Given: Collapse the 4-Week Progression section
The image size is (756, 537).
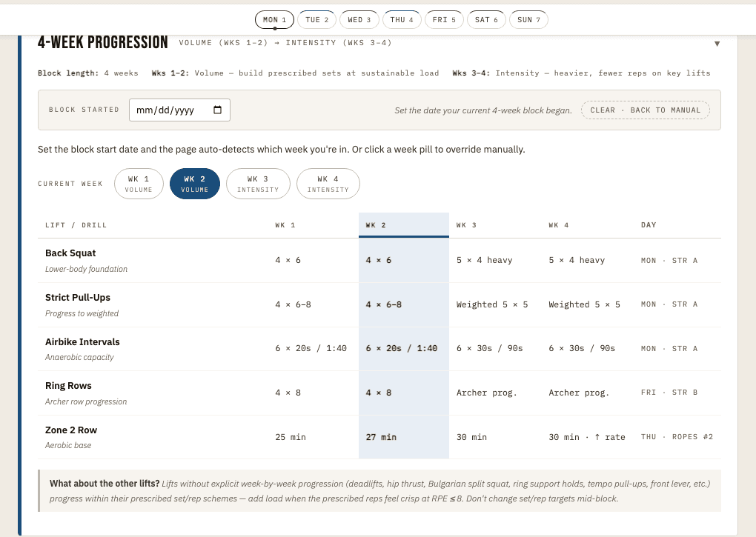Looking at the screenshot, I should 717,44.
